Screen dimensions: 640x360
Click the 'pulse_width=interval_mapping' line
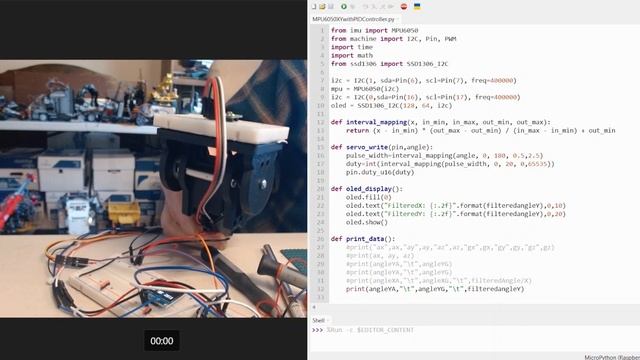click(444, 156)
